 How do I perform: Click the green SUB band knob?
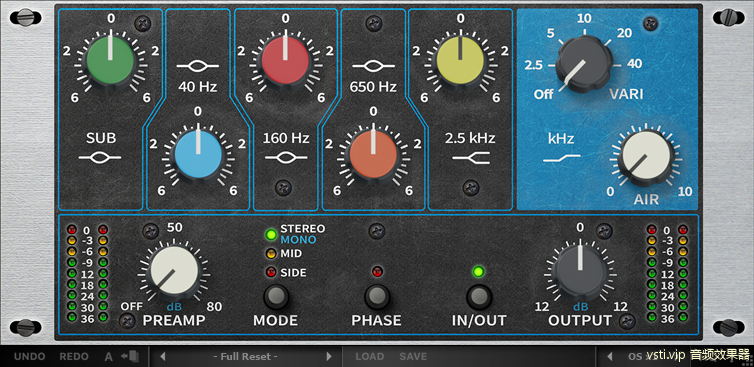tap(110, 61)
